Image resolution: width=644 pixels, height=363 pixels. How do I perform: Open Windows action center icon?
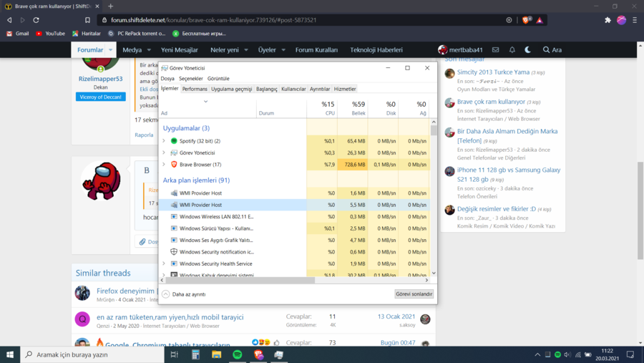tap(630, 354)
